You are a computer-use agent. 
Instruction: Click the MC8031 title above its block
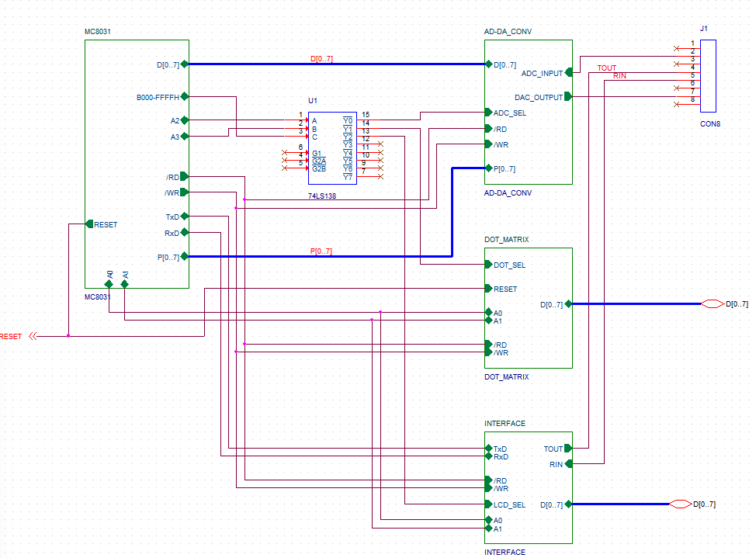pos(98,31)
